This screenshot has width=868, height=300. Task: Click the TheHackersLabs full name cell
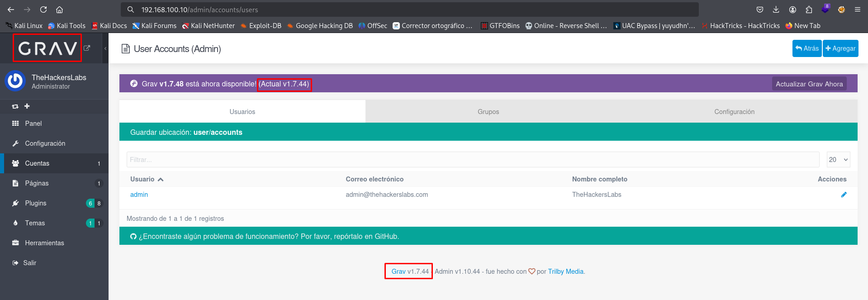pyautogui.click(x=597, y=195)
